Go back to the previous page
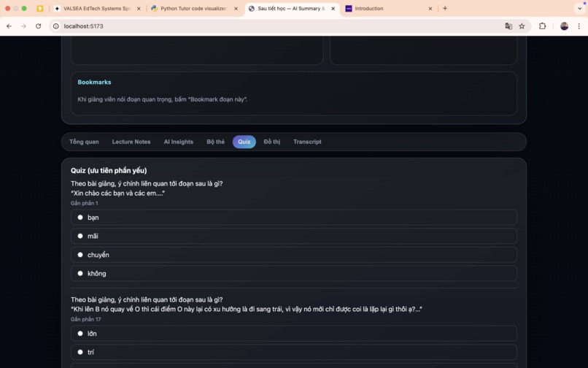 pyautogui.click(x=9, y=26)
